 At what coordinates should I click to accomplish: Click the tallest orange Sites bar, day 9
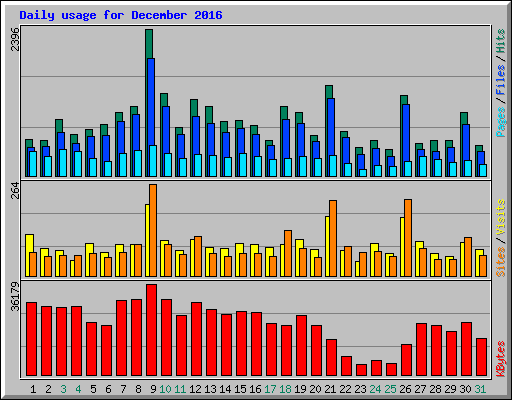point(153,230)
